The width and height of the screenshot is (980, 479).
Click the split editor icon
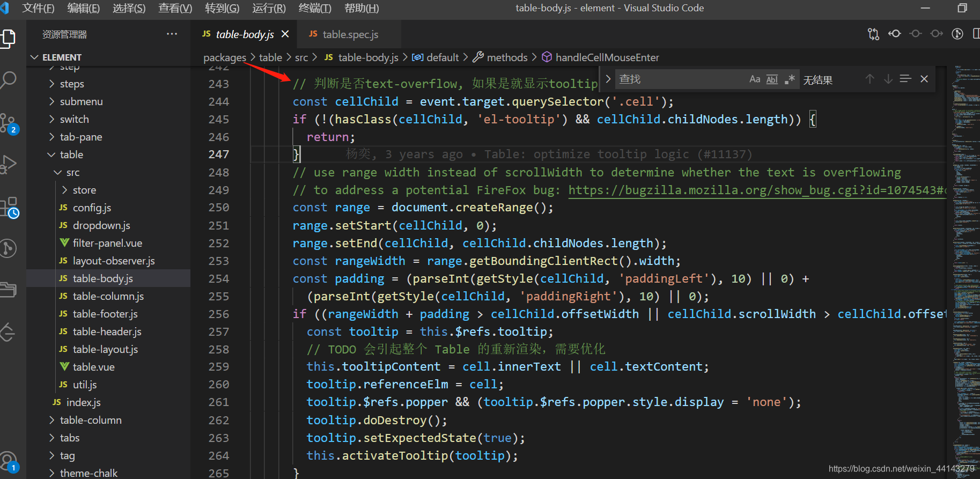coord(976,34)
